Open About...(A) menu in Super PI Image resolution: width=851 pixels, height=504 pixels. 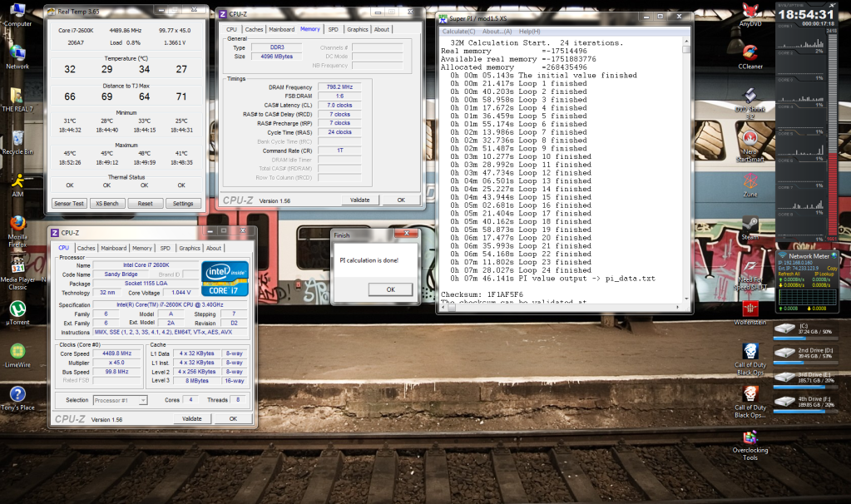[x=497, y=32]
